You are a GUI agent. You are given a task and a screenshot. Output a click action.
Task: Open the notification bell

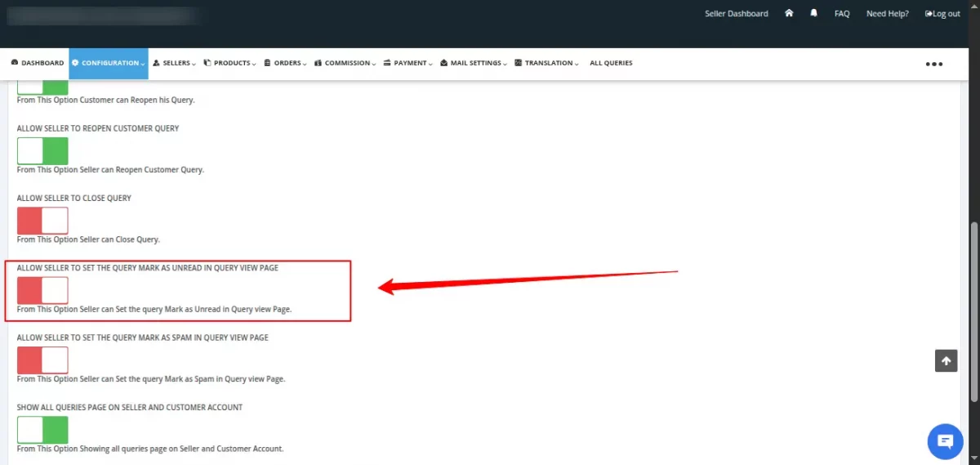tap(813, 13)
